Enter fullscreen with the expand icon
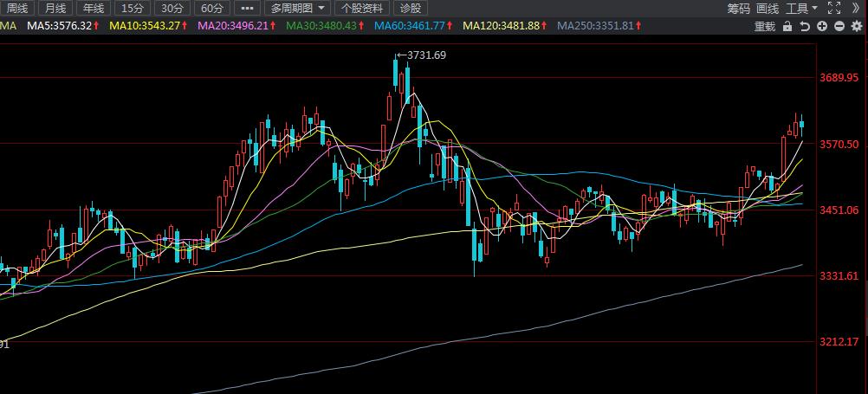Image resolution: width=868 pixels, height=394 pixels. [833, 8]
